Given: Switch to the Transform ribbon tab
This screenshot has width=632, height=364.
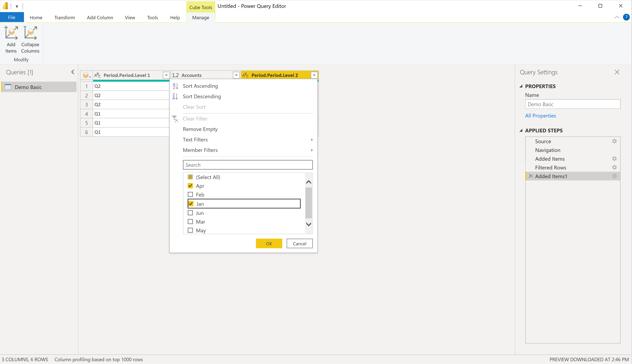Looking at the screenshot, I should (x=65, y=17).
